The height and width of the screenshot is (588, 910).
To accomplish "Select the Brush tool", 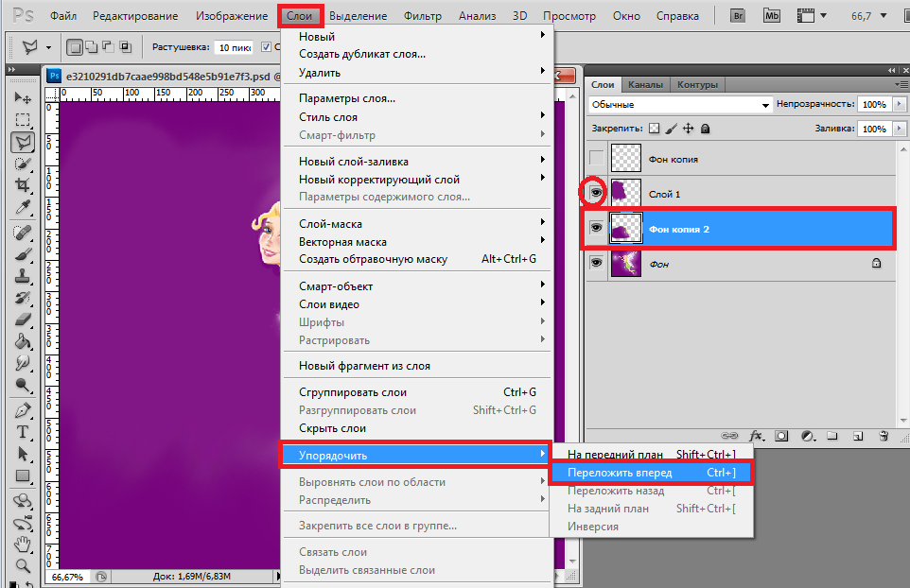I will coord(23,254).
